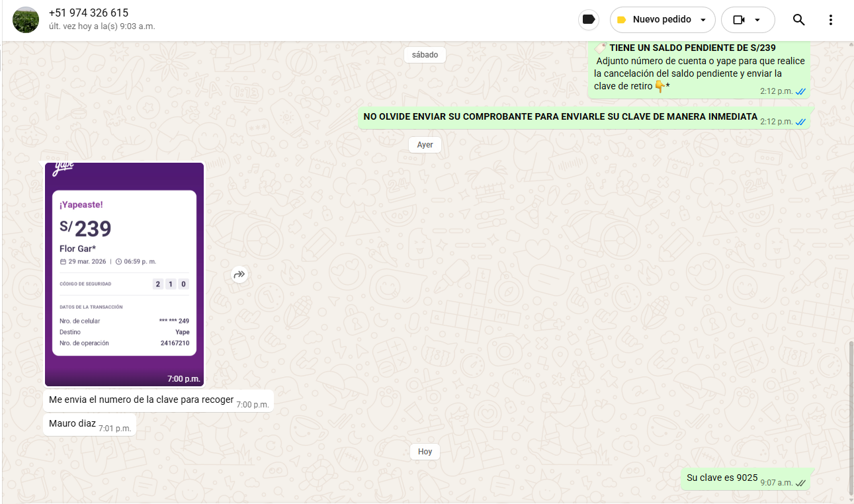Click the yellow label color marker
This screenshot has height=504, width=854.
click(x=621, y=20)
